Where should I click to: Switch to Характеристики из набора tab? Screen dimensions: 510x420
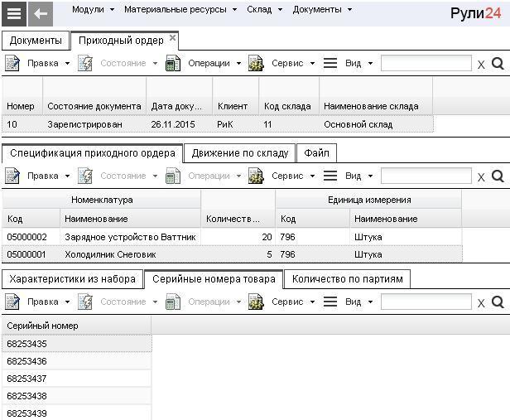[72, 279]
